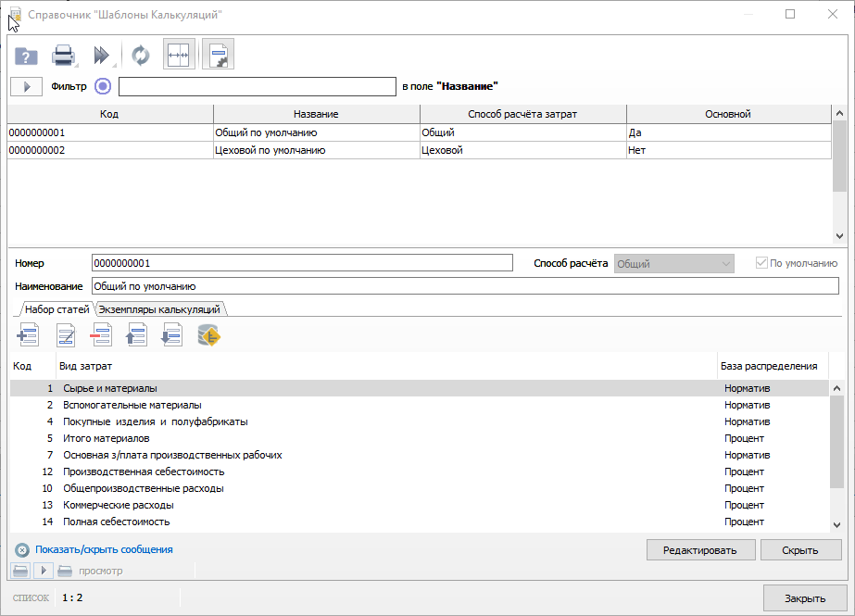Click the Редактировать button

click(x=700, y=550)
